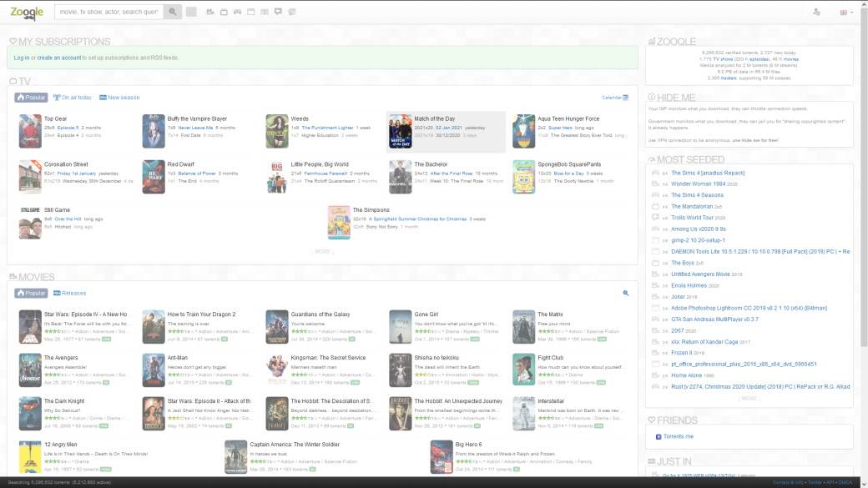Click the search magnifier button
The width and height of the screenshot is (868, 488).
173,12
